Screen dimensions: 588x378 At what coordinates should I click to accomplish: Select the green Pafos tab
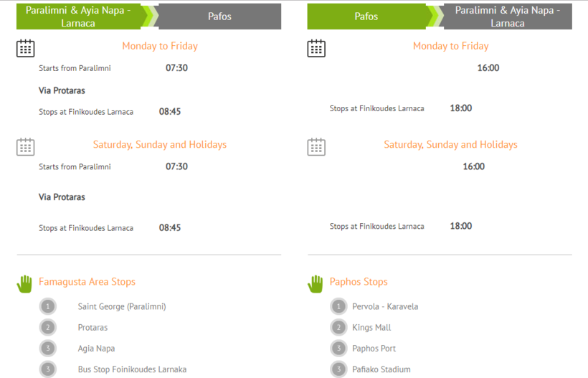[366, 16]
